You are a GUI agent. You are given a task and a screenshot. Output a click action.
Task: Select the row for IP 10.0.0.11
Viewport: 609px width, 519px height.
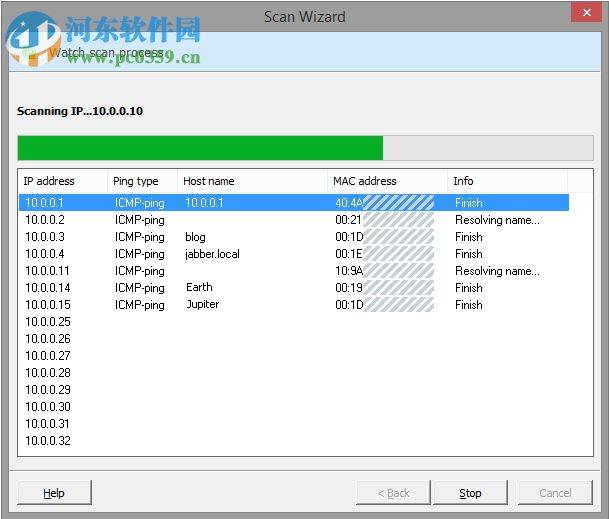(x=294, y=271)
